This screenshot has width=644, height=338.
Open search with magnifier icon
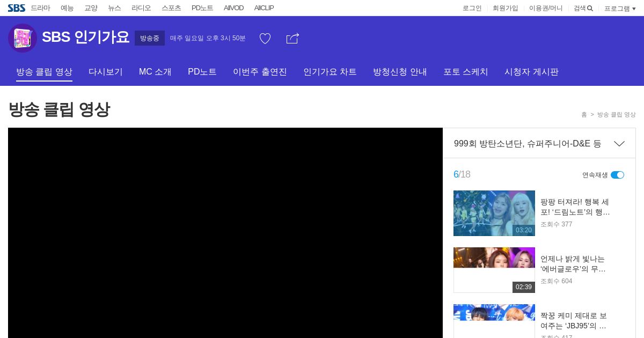coord(583,8)
